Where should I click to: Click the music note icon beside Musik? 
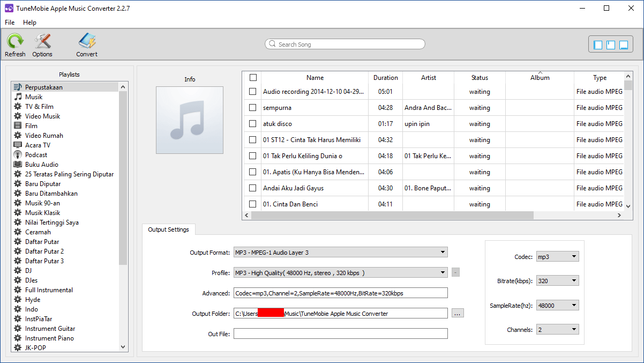pos(18,97)
